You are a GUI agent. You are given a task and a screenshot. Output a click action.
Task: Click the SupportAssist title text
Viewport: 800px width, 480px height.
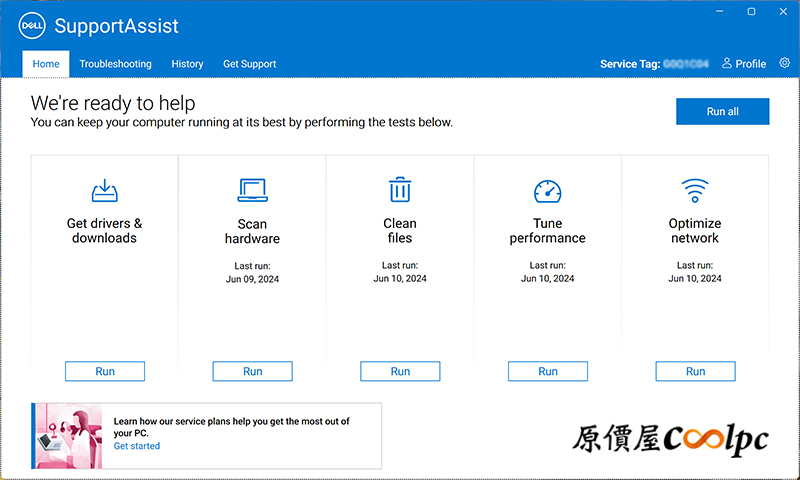click(116, 26)
